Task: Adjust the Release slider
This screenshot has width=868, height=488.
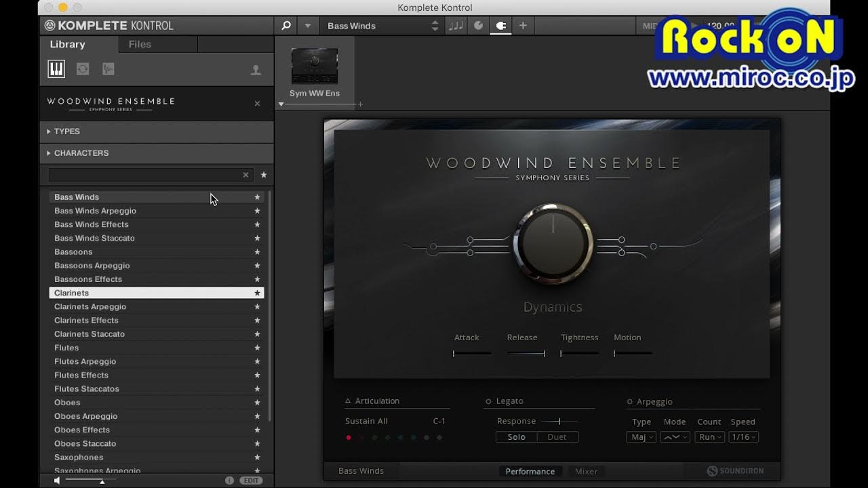Action: 526,353
